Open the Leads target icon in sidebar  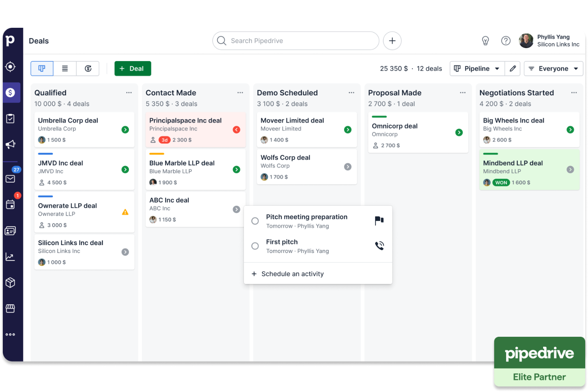click(x=10, y=66)
